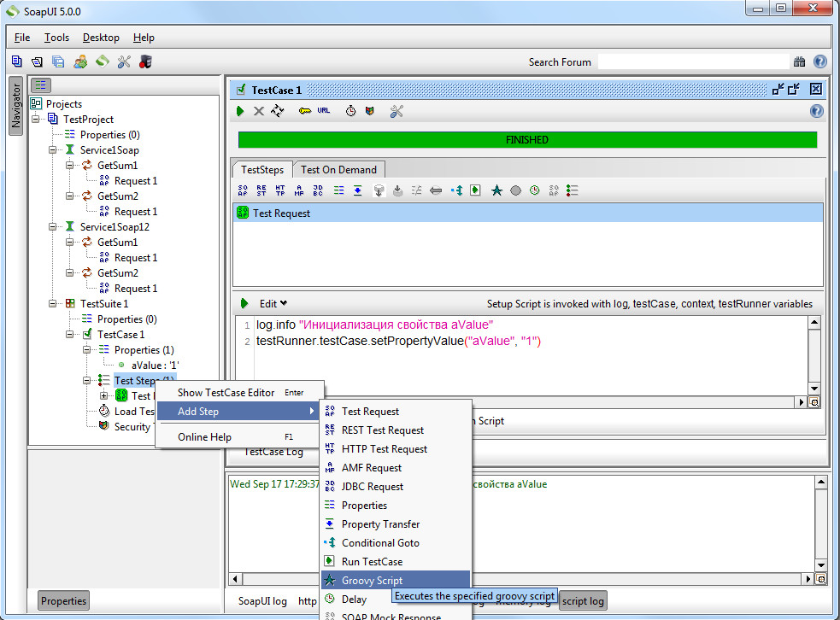Open the community forum icon in main toolbar
The height and width of the screenshot is (620, 840).
80,61
